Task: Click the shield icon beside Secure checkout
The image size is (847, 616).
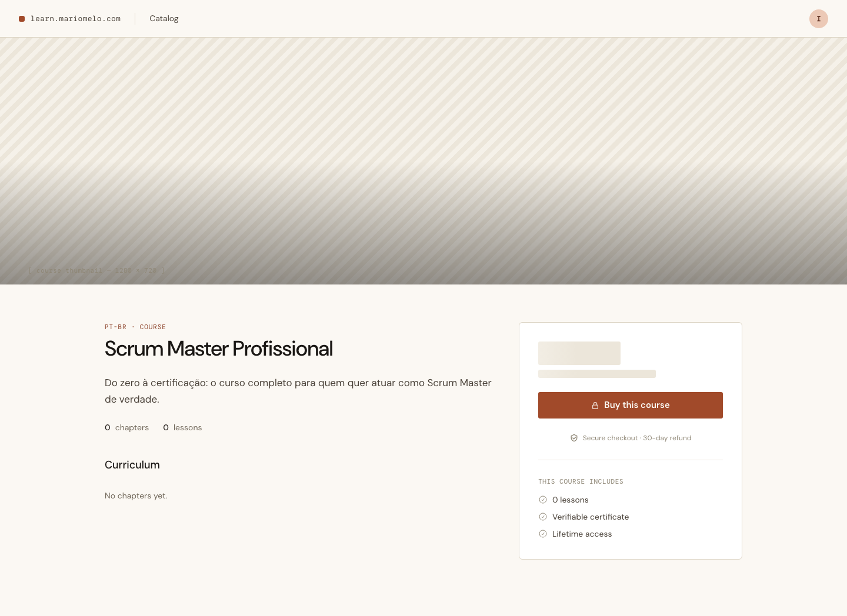Action: click(x=574, y=438)
